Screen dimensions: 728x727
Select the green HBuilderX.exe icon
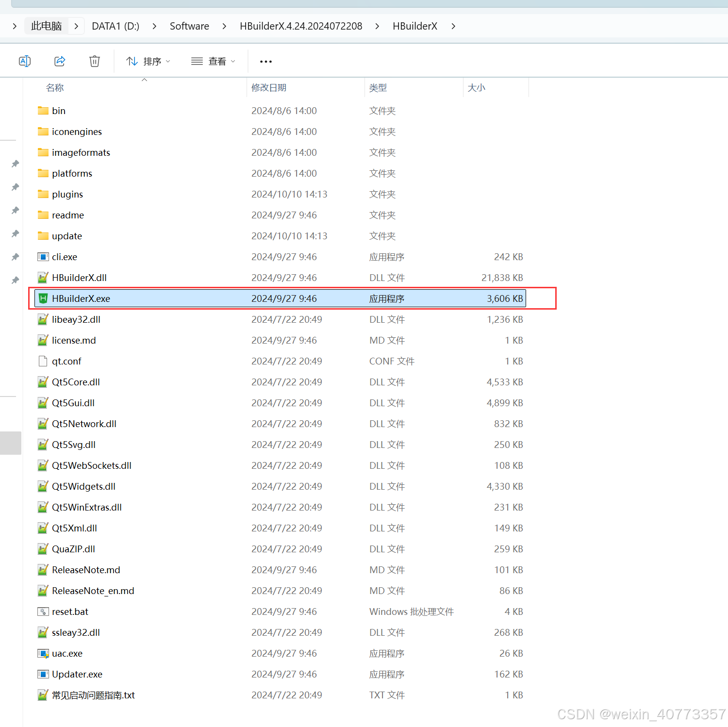(43, 298)
